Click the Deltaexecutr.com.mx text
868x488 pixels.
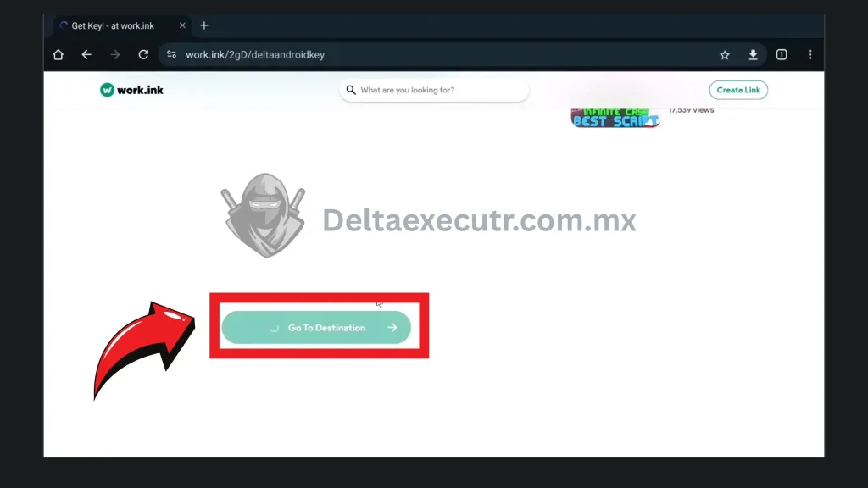[x=479, y=220]
